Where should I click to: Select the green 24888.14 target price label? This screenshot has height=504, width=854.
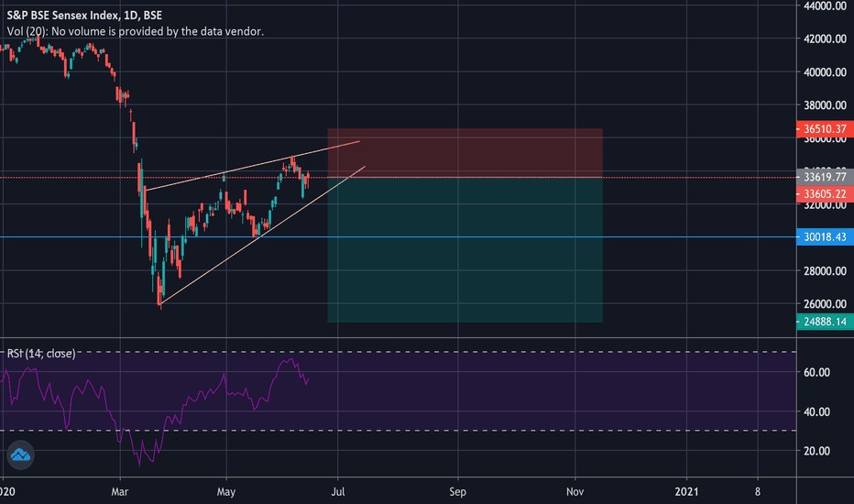click(x=825, y=322)
